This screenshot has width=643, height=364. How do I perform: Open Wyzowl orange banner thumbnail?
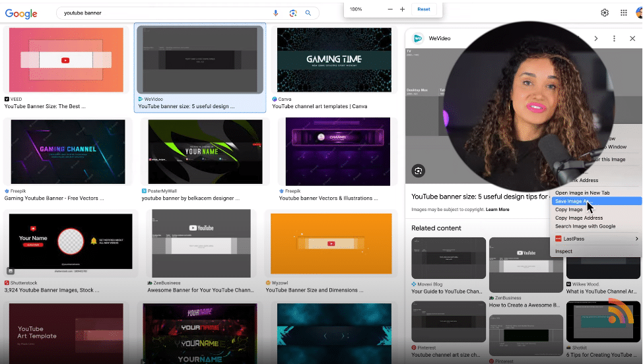(x=331, y=243)
